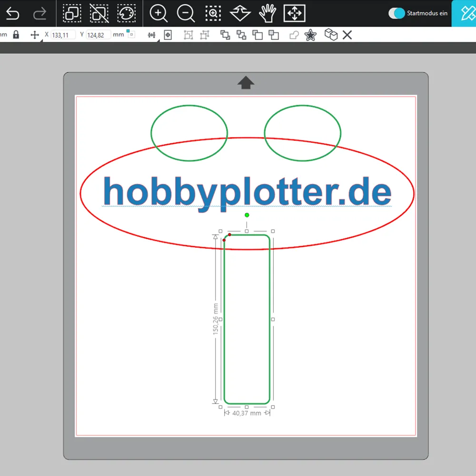Edit the Y position field 124,82
The height and width of the screenshot is (476, 476).
pos(98,35)
